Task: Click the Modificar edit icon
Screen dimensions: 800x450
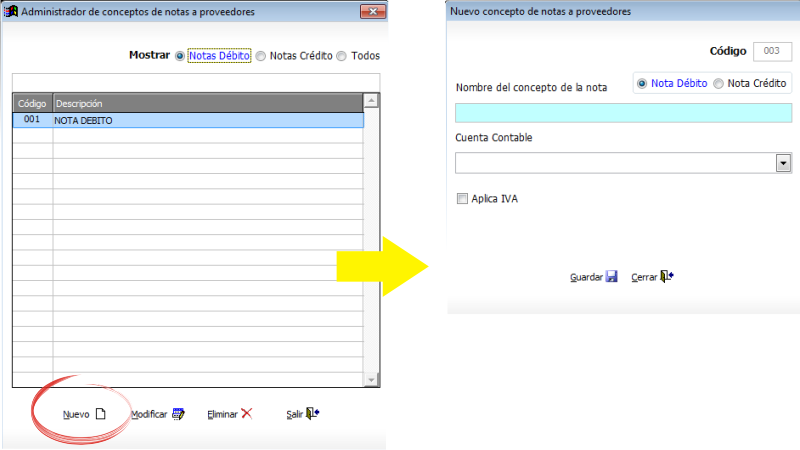Action: tap(178, 414)
